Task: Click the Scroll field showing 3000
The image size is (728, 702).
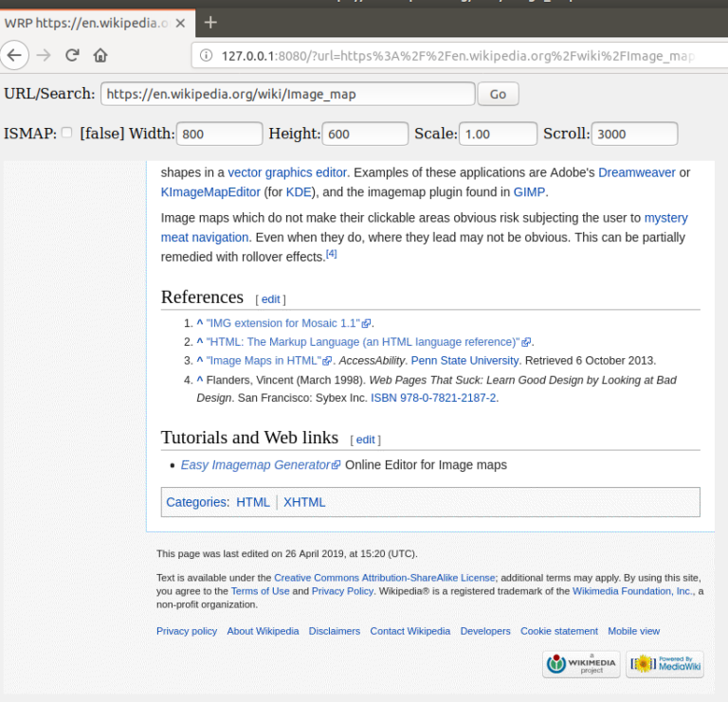Action: (635, 135)
